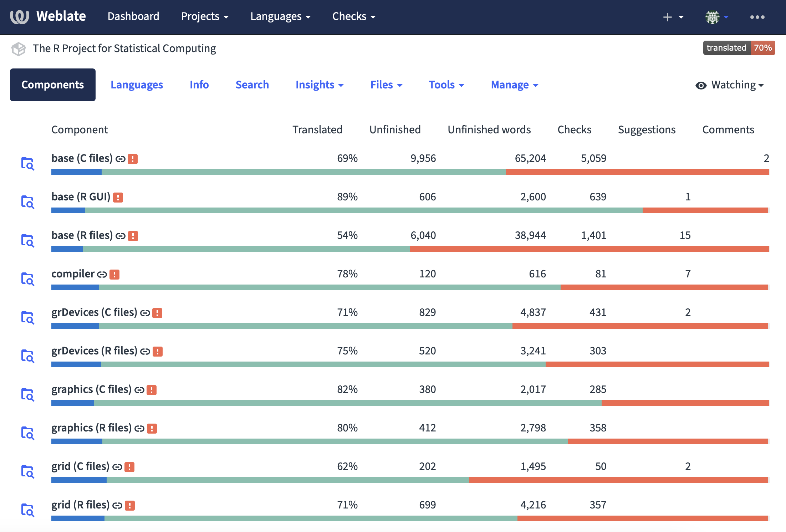
Task: Open the browse icon for grDevices (R files)
Action: point(28,355)
